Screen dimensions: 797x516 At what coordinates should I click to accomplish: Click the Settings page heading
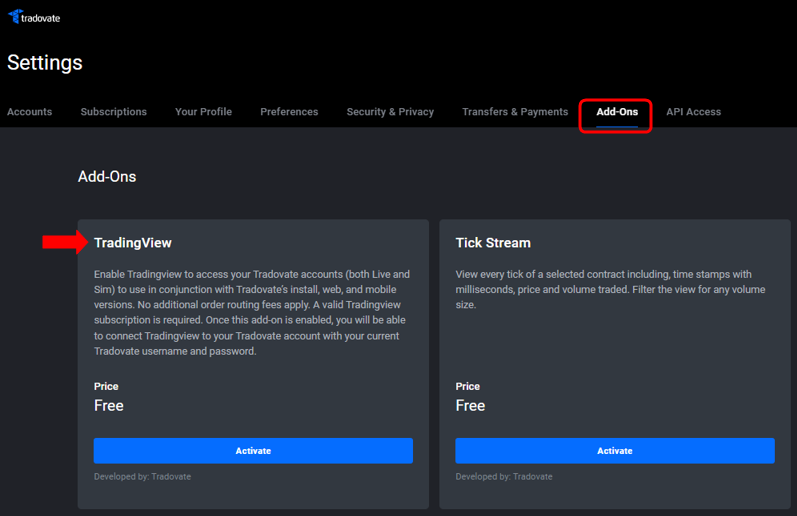[x=45, y=63]
